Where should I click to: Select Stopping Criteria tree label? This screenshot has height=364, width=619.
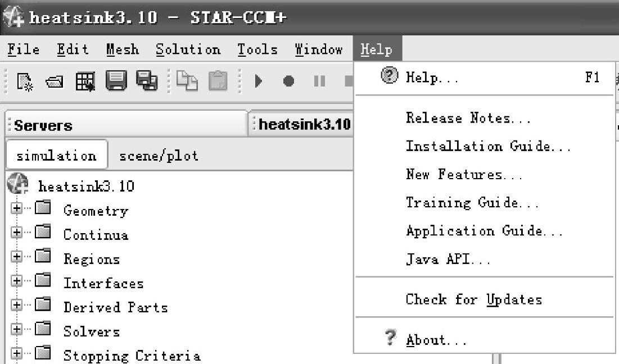pyautogui.click(x=132, y=356)
